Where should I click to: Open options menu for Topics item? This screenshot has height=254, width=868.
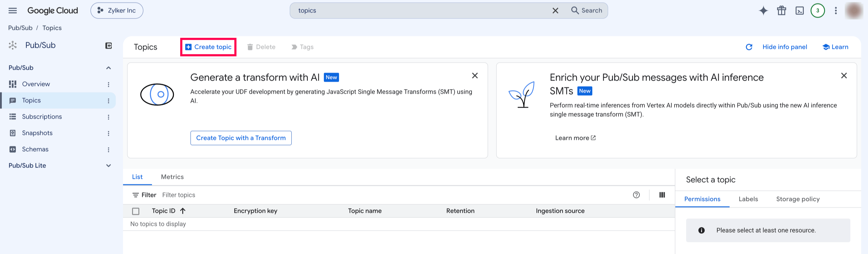pos(109,101)
